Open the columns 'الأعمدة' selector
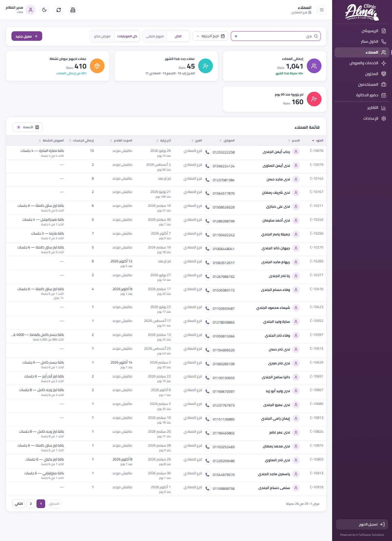This screenshot has width=392, height=541. click(x=27, y=127)
